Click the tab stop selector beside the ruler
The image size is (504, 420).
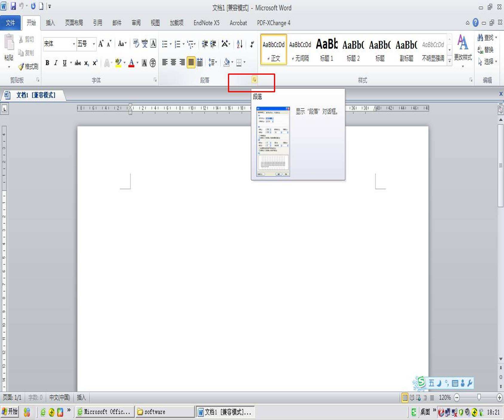4,109
